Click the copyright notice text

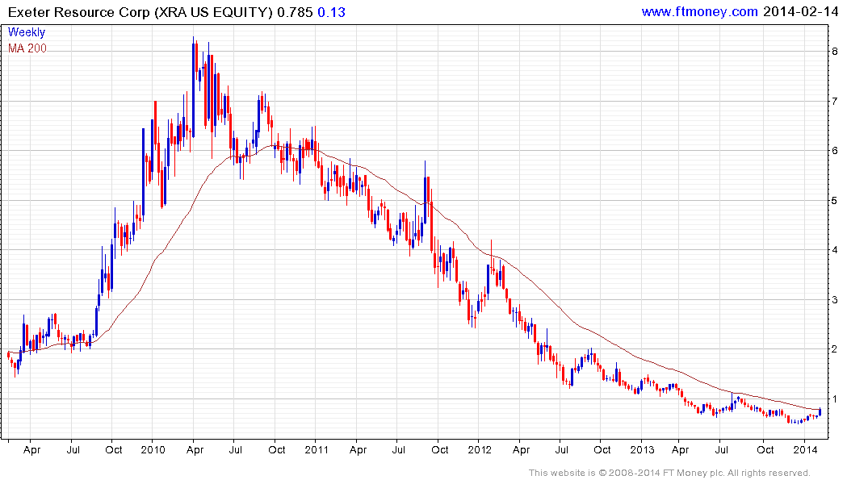tap(669, 473)
